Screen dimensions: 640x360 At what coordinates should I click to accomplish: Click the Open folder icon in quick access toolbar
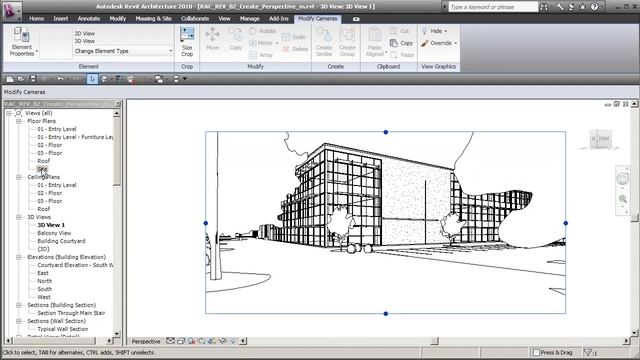(21, 79)
